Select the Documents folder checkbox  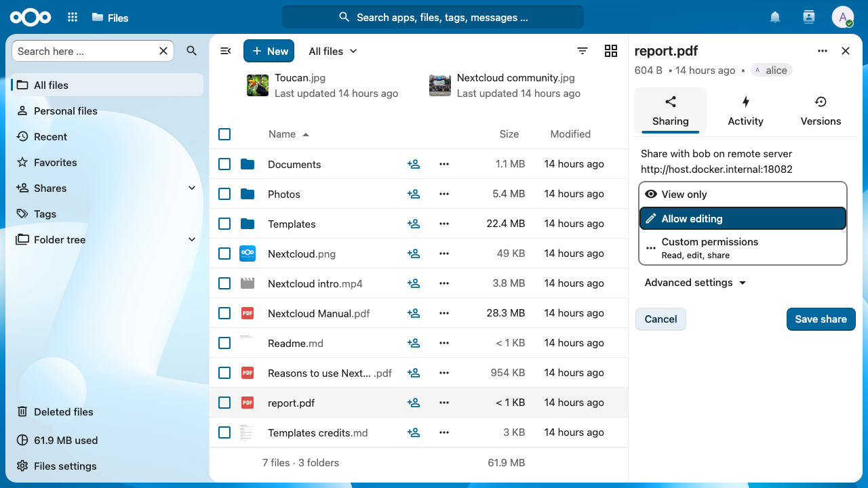(224, 164)
